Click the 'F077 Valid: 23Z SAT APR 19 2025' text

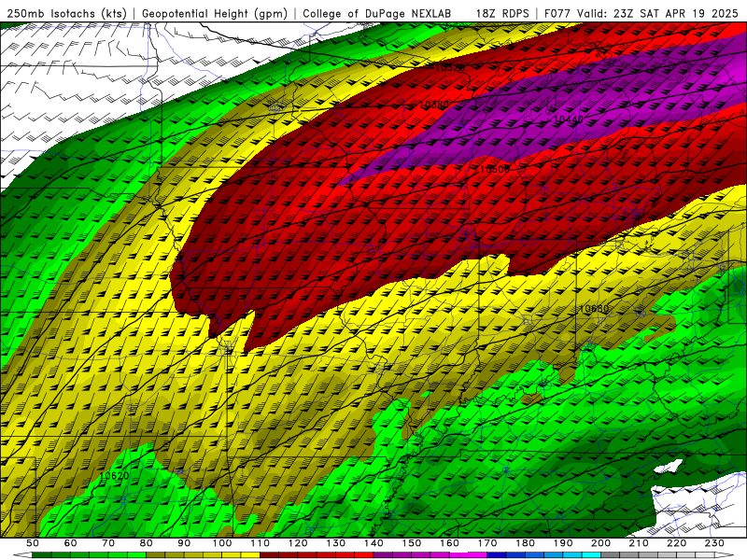[641, 13]
